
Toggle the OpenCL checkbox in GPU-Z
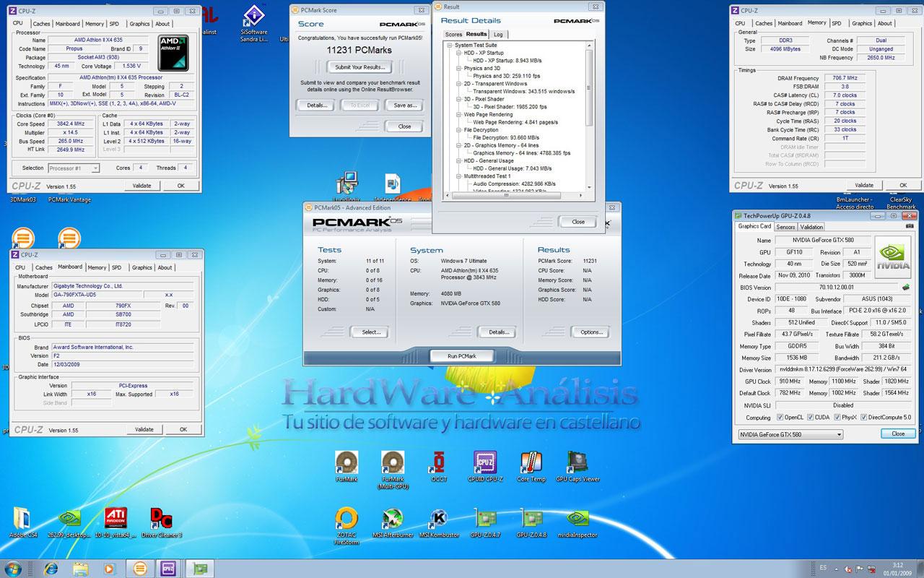pos(780,418)
